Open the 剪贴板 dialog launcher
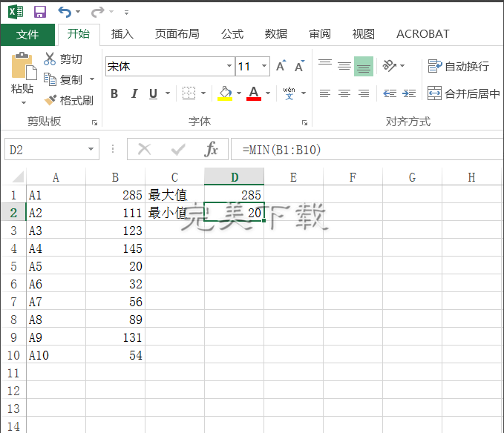Screen dimensions: 504x433 tap(94, 122)
